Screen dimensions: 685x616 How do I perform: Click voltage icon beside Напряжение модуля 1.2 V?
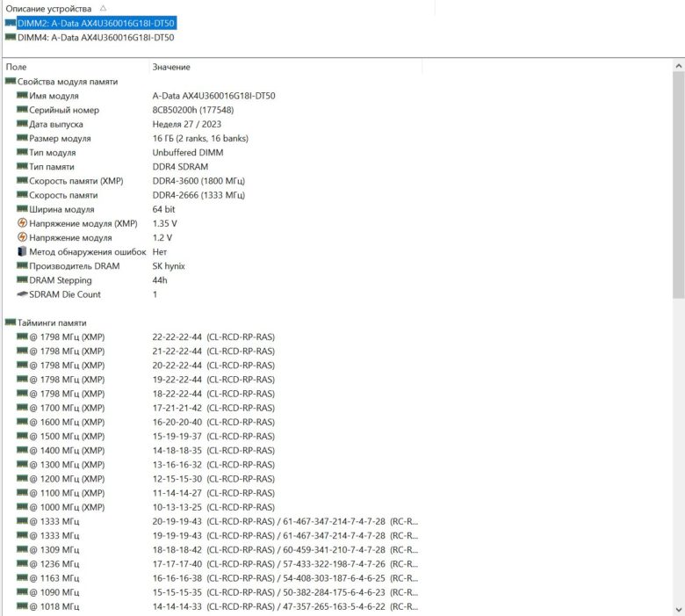(x=22, y=237)
